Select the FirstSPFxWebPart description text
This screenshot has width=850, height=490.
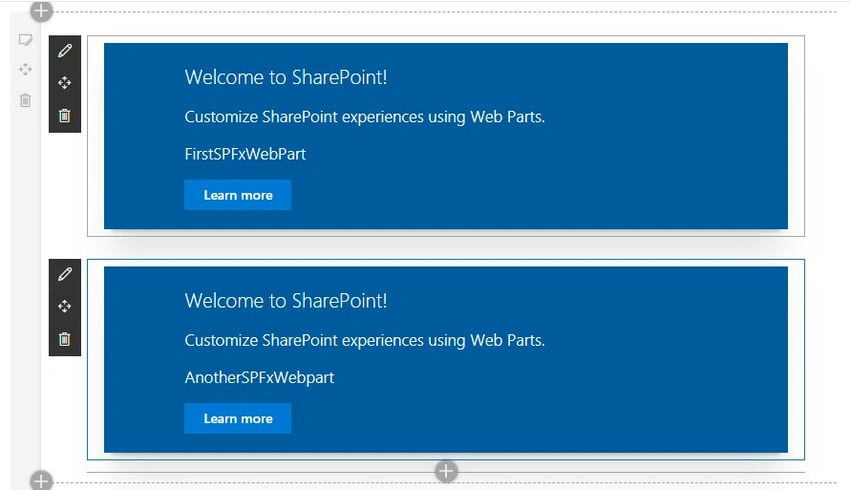(x=245, y=154)
